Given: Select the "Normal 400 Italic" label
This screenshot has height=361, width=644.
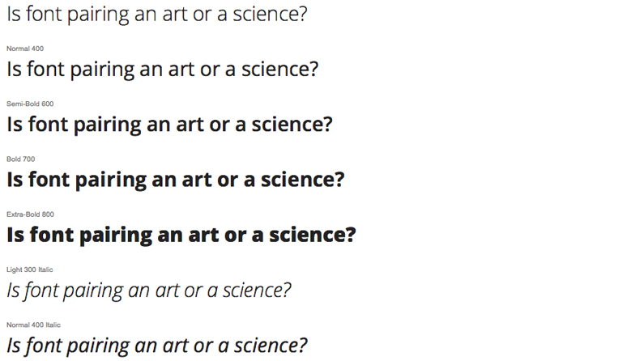Looking at the screenshot, I should (x=33, y=325).
